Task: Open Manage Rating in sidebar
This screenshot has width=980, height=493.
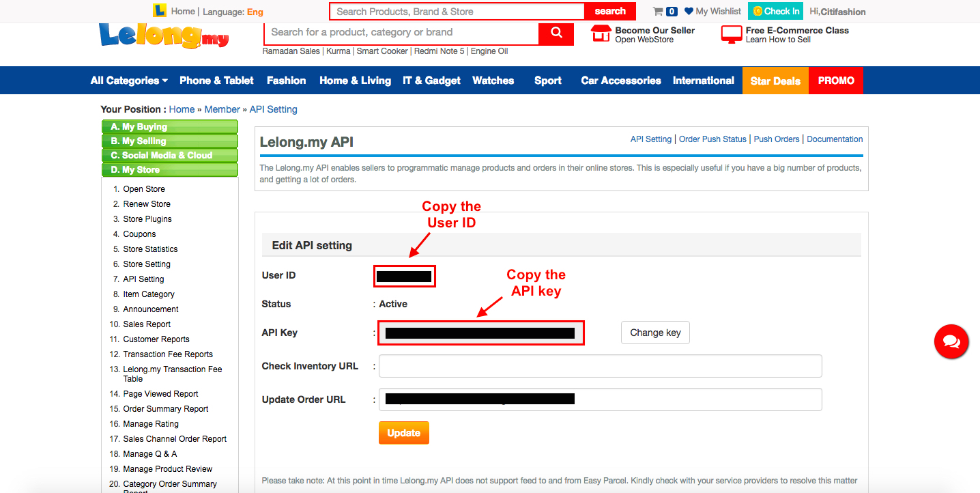Action: coord(151,424)
